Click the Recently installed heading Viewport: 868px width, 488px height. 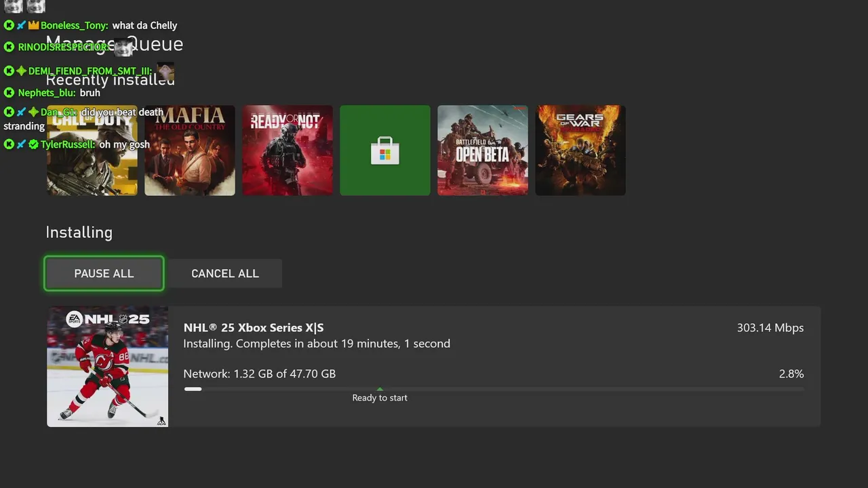click(x=110, y=80)
